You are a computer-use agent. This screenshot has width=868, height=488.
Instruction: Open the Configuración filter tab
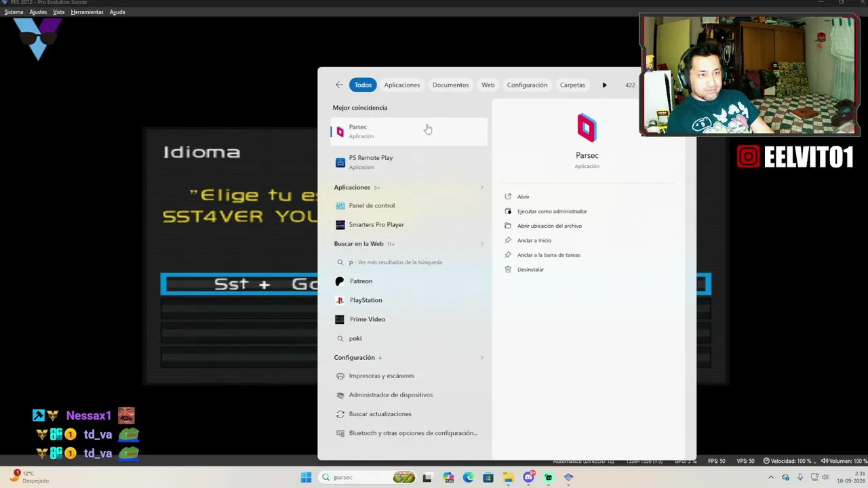pyautogui.click(x=527, y=85)
